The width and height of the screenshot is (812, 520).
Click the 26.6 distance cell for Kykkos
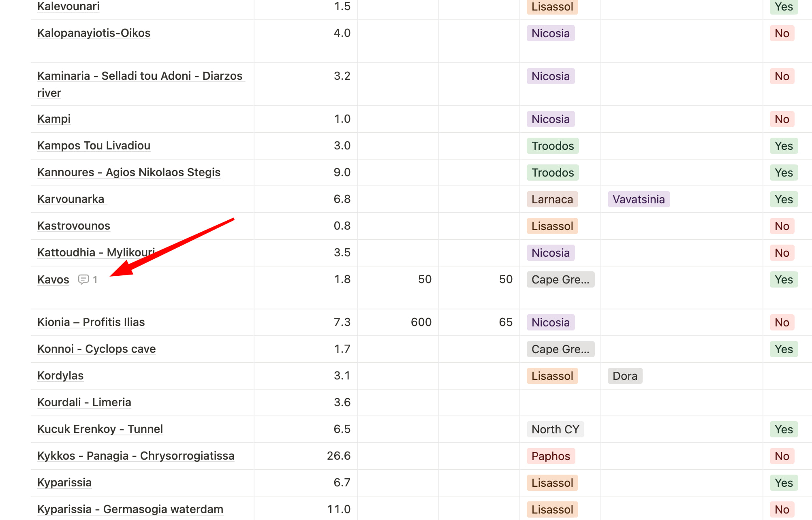pyautogui.click(x=338, y=456)
